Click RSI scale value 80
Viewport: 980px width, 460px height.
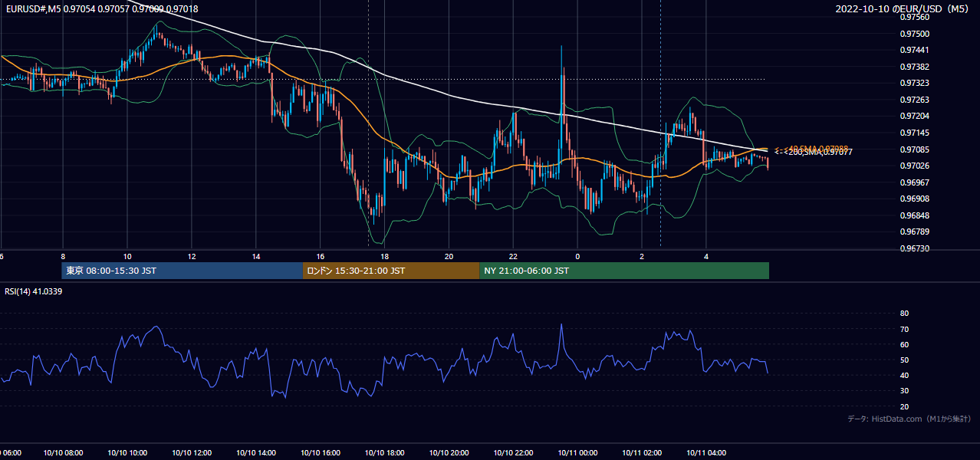(x=904, y=314)
